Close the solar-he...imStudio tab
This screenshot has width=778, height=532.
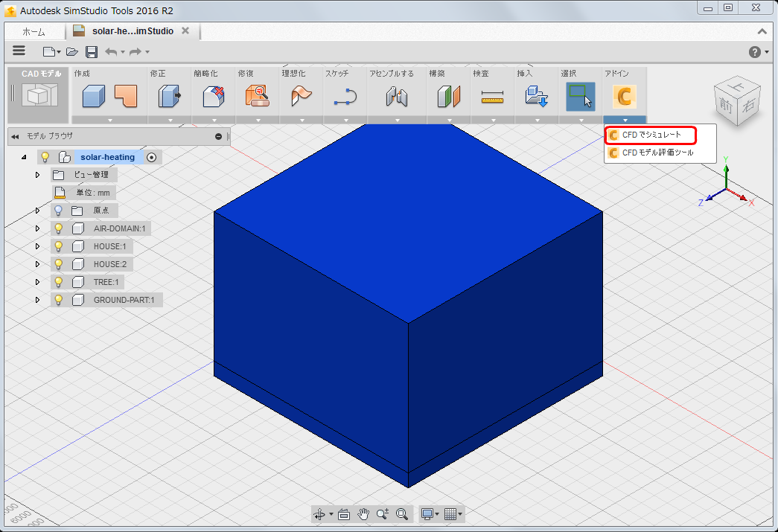click(x=185, y=31)
